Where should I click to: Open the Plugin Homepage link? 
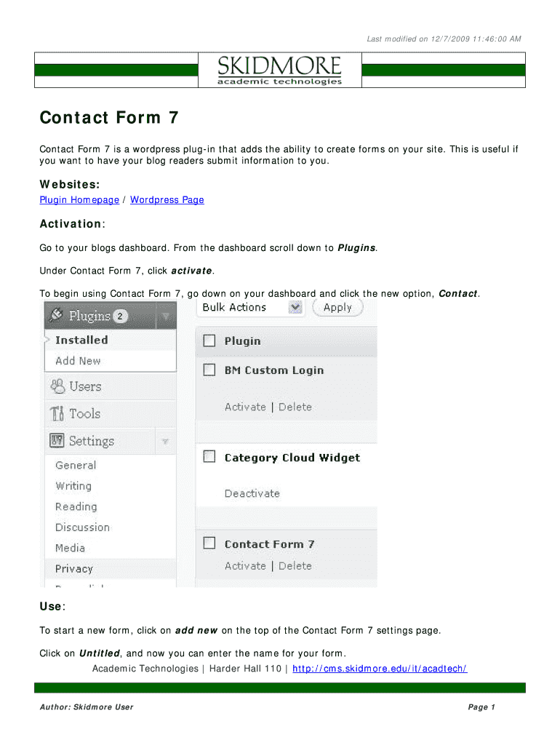point(79,200)
